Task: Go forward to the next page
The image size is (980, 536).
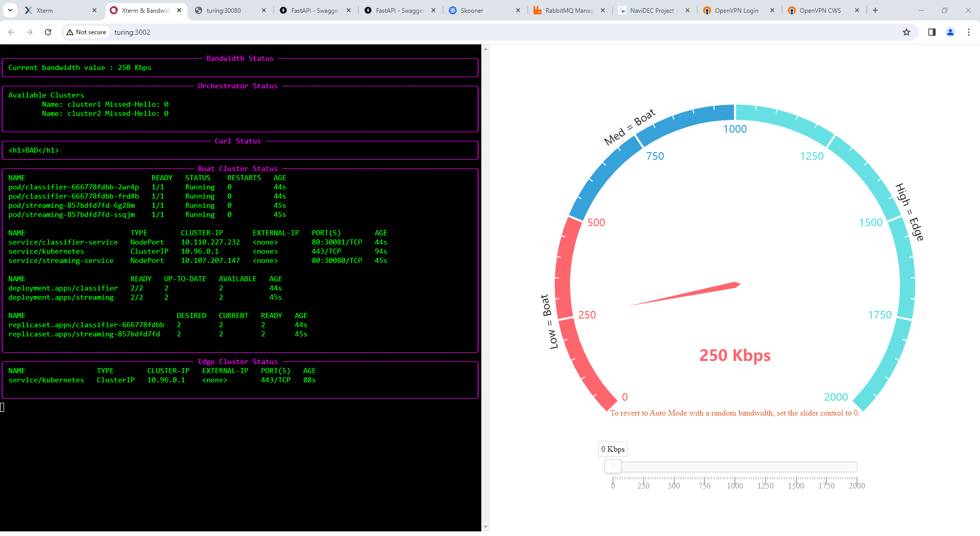Action: click(x=30, y=32)
